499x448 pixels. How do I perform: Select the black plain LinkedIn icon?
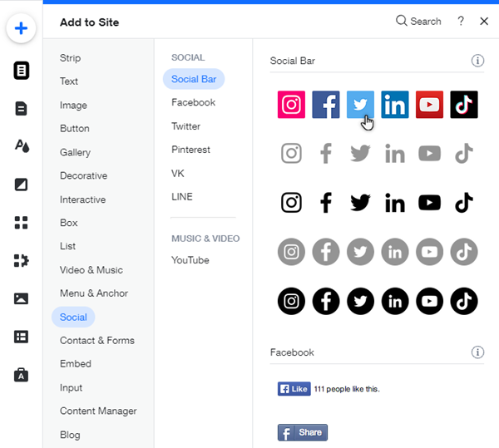(x=395, y=203)
